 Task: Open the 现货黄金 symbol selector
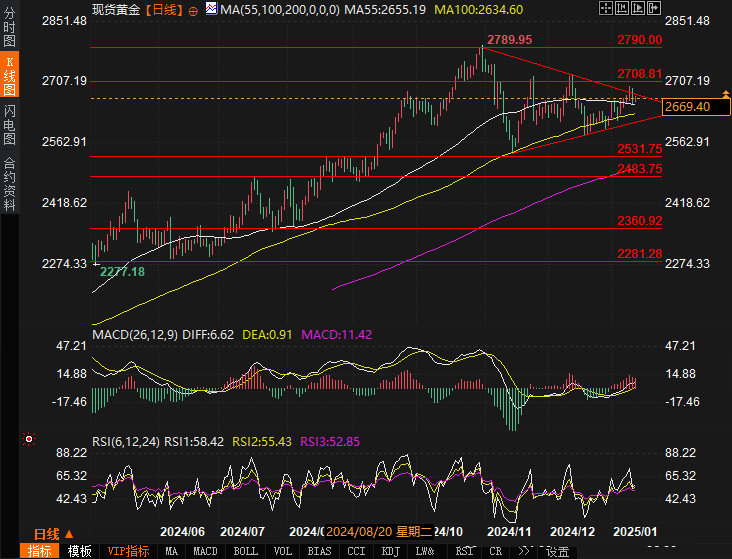(114, 9)
